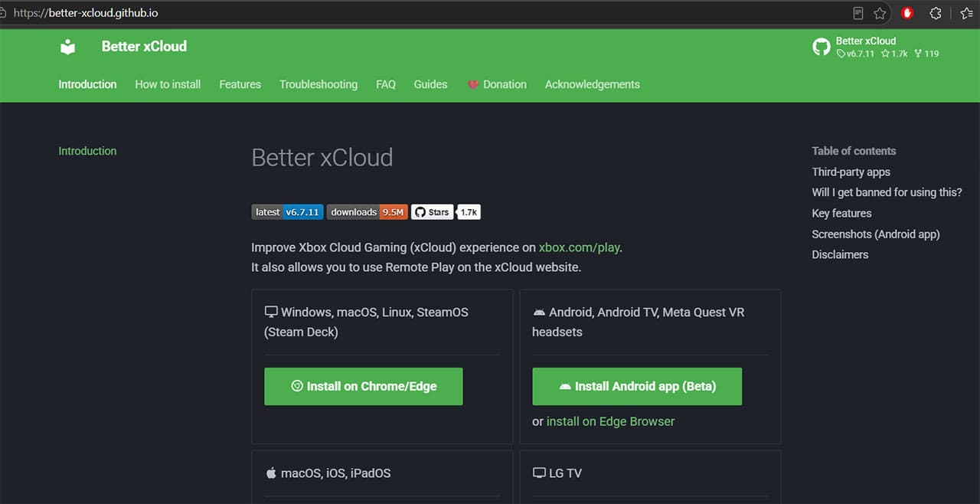Click the Better xCloud page heading
The width and height of the screenshot is (980, 504).
click(322, 157)
